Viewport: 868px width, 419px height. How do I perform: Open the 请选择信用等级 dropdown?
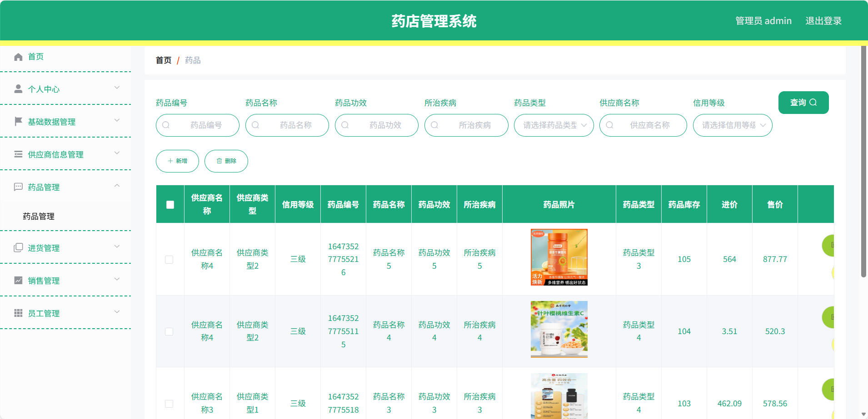[x=732, y=125]
